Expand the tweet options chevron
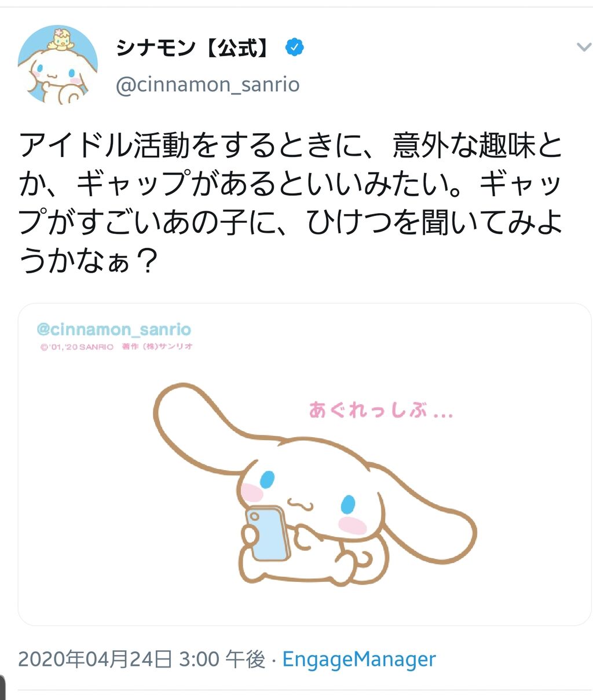The height and width of the screenshot is (700, 593). tap(583, 47)
